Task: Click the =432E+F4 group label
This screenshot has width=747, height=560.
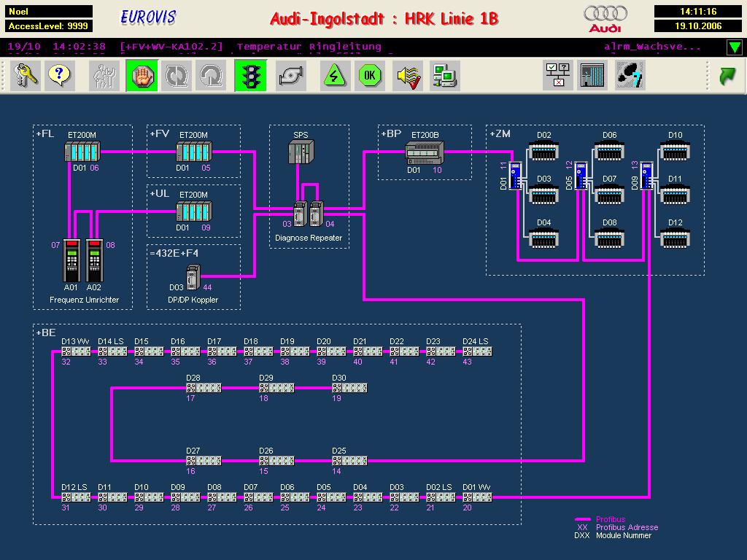Action: pos(174,253)
